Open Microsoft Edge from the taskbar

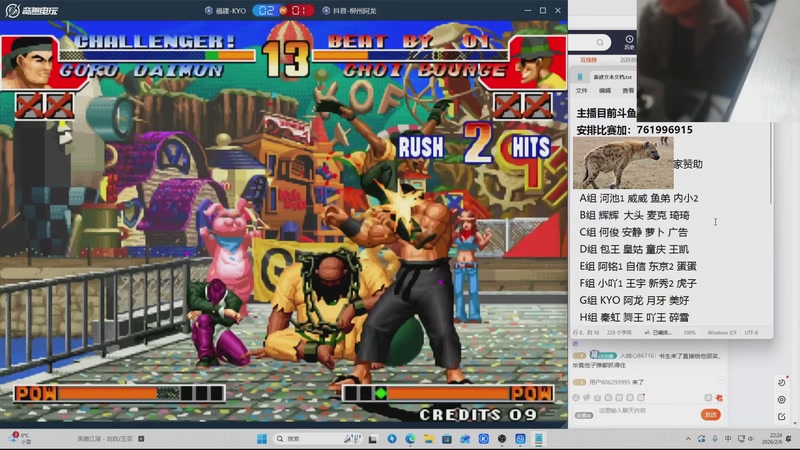[x=410, y=439]
